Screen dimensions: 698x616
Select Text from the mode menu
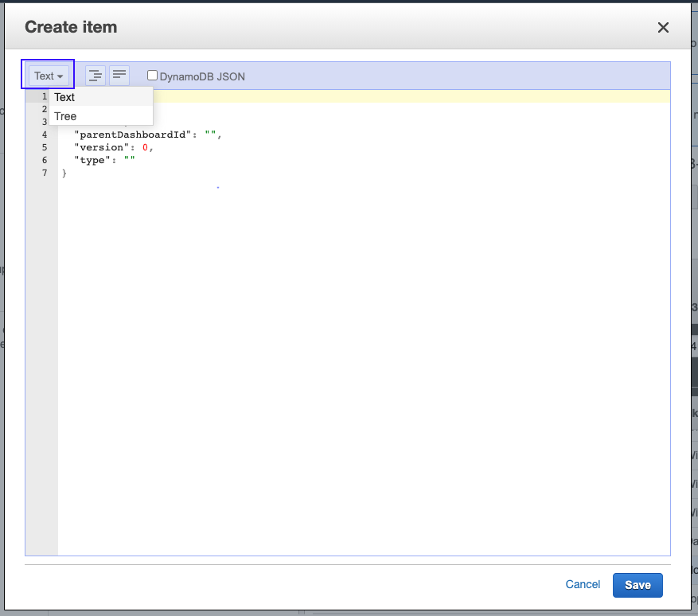pos(101,97)
